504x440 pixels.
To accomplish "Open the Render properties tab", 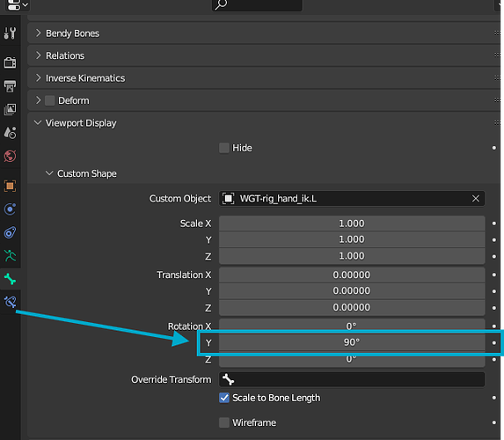I will [10, 62].
